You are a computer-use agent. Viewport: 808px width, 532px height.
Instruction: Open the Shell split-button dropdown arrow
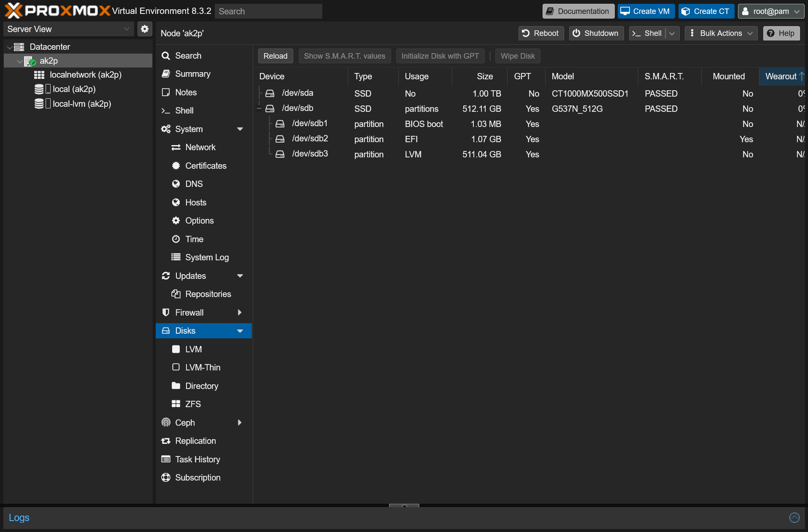(x=672, y=33)
